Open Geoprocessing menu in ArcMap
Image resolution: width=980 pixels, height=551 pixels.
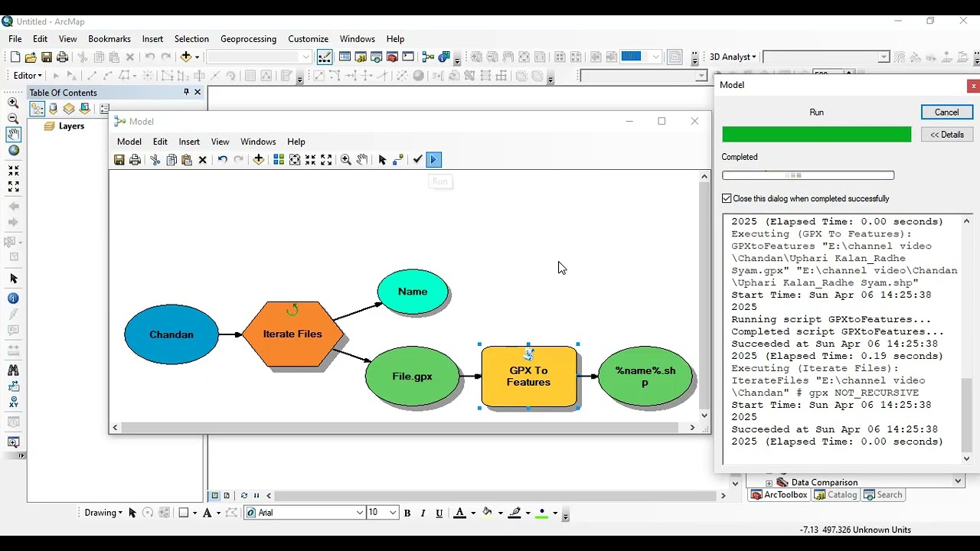tap(248, 39)
